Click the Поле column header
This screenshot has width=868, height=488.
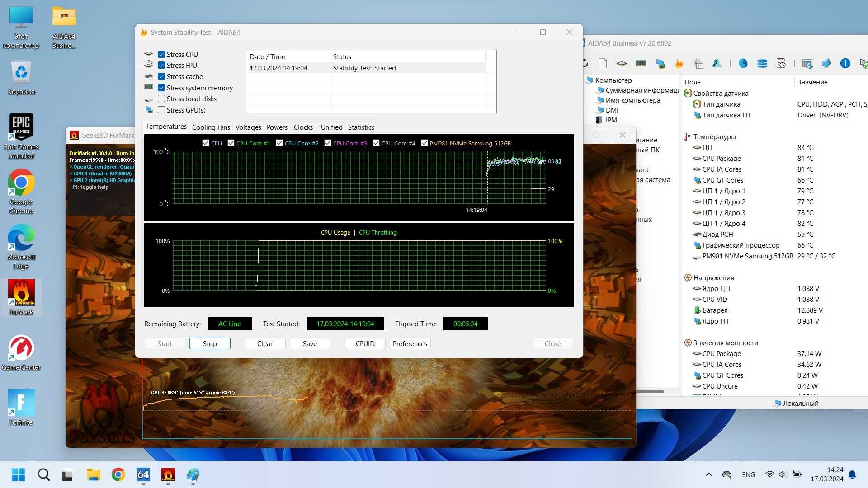pyautogui.click(x=738, y=82)
